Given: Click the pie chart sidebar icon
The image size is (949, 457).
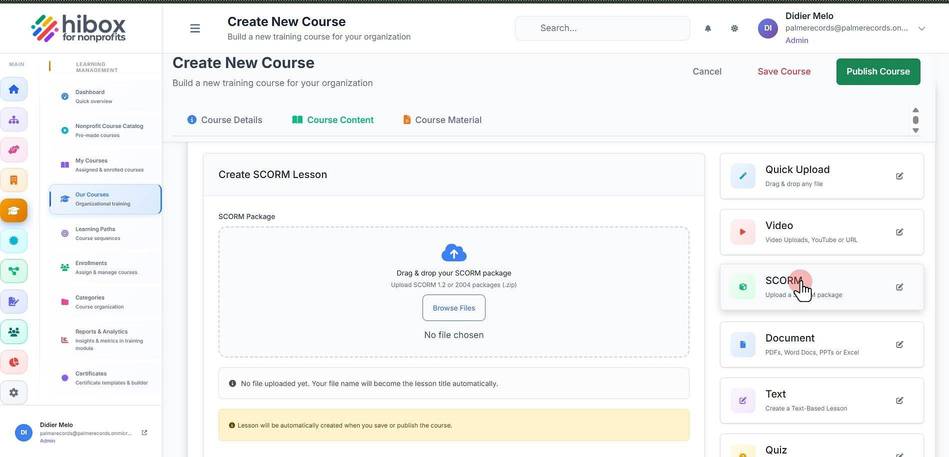Looking at the screenshot, I should (x=14, y=362).
